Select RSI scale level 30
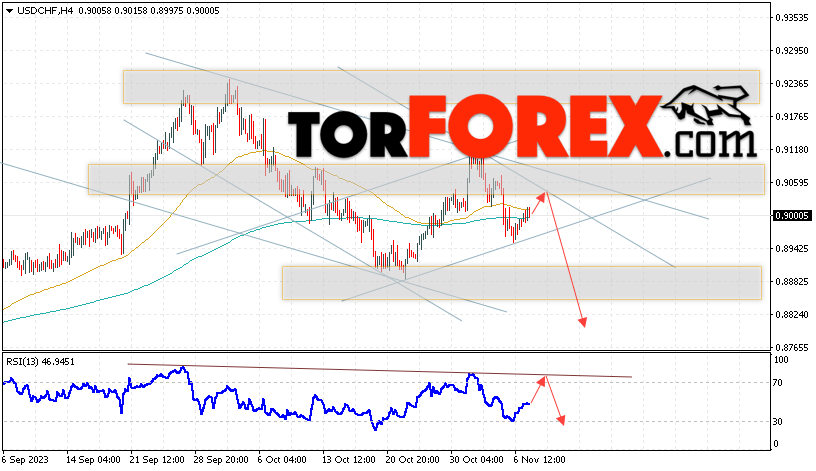Screen dimensions: 816x471 tap(777, 422)
